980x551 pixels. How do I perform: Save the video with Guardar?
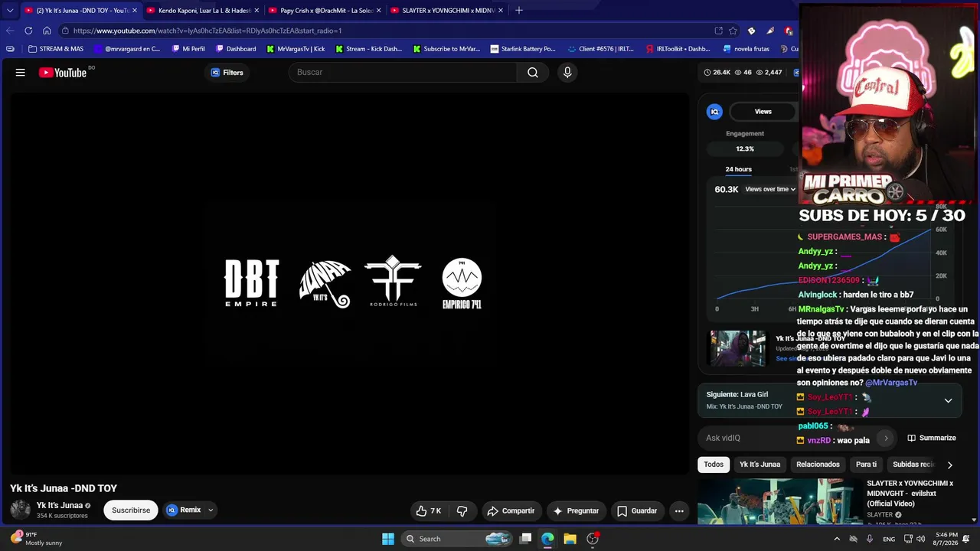coord(637,510)
